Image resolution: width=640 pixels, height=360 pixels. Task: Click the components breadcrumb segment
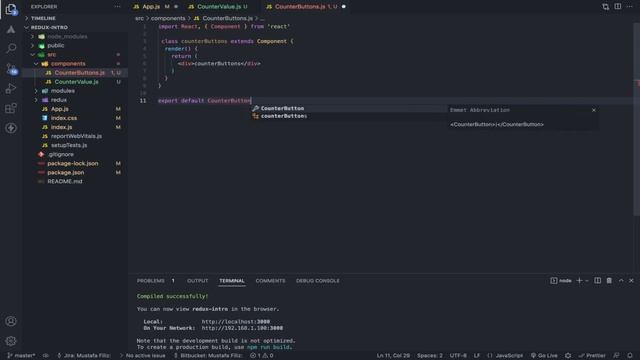(x=168, y=18)
